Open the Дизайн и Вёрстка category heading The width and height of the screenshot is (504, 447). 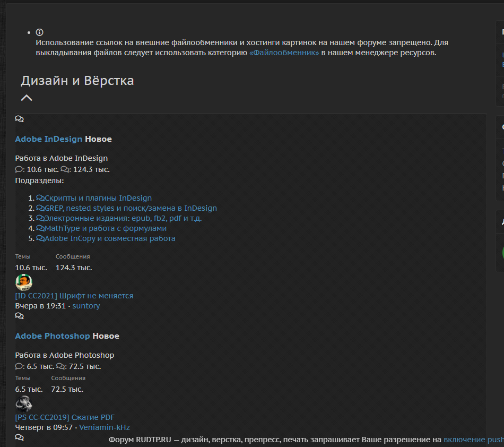point(77,81)
